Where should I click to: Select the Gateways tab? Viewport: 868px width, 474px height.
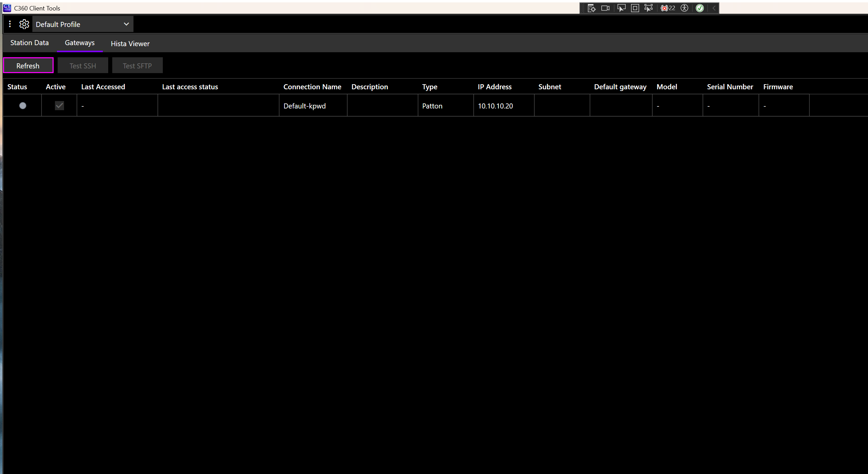(80, 43)
